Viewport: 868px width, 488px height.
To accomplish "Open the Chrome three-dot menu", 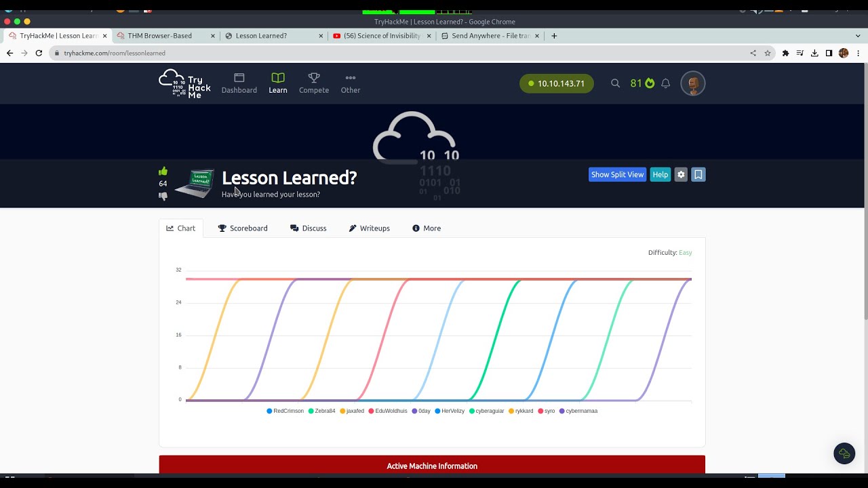I will tap(858, 53).
